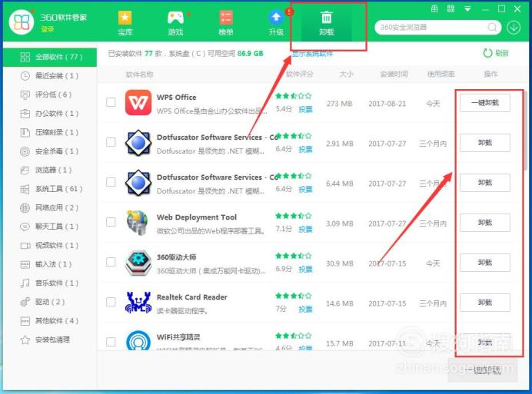Select 网络应用 (2) category
Image resolution: width=532 pixels, height=394 pixels.
50,207
